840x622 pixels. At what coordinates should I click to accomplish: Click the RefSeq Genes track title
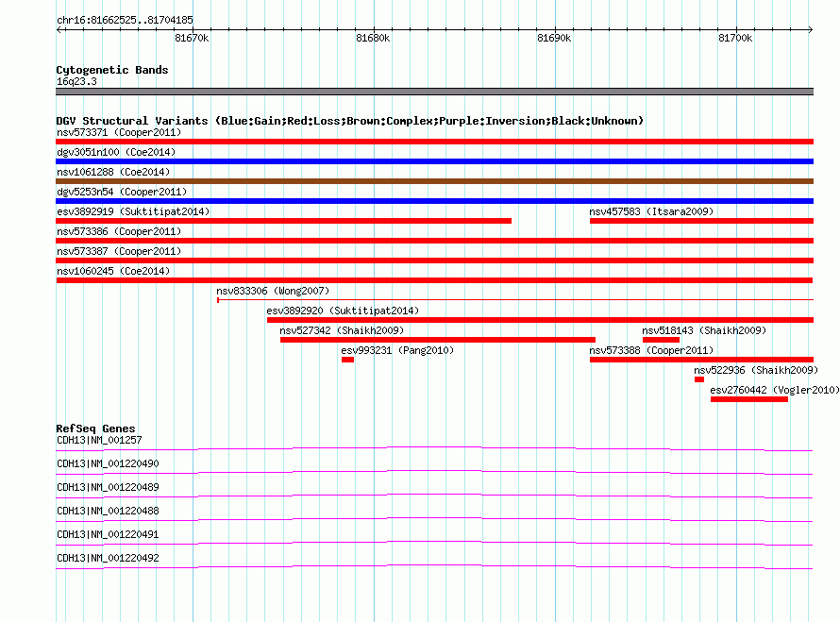95,429
